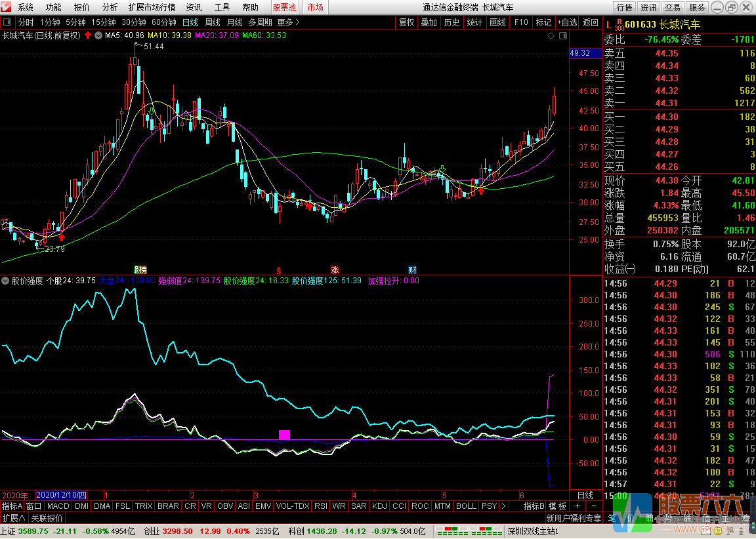This screenshot has height=539, width=756.
Task: Click the minus button in the indicator bar
Action: point(593,506)
